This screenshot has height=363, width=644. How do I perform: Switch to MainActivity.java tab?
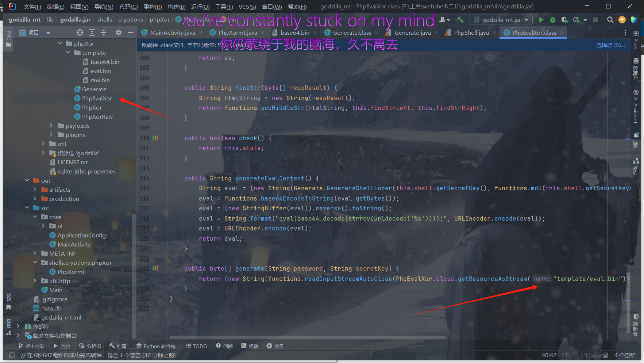coord(172,33)
